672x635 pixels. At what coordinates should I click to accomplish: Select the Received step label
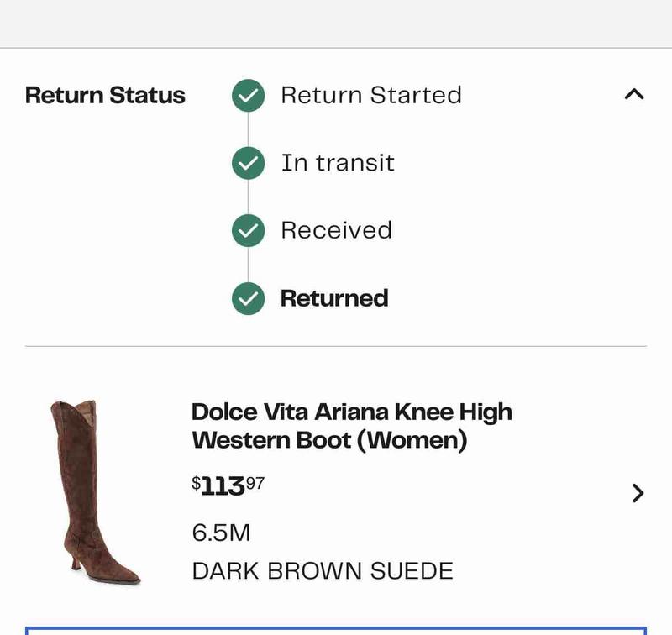336,230
